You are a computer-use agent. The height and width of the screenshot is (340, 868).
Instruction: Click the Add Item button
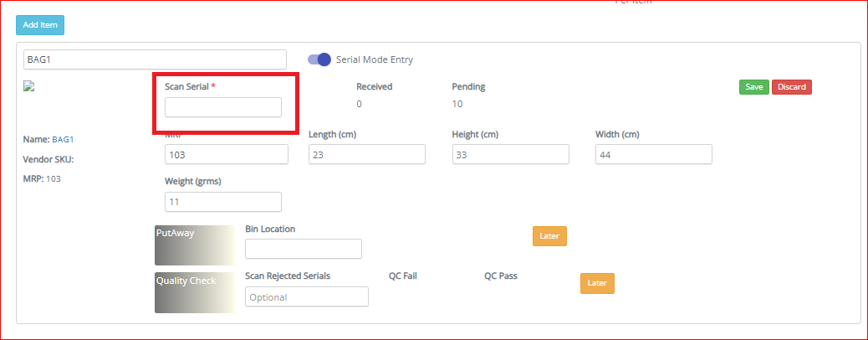click(x=40, y=25)
